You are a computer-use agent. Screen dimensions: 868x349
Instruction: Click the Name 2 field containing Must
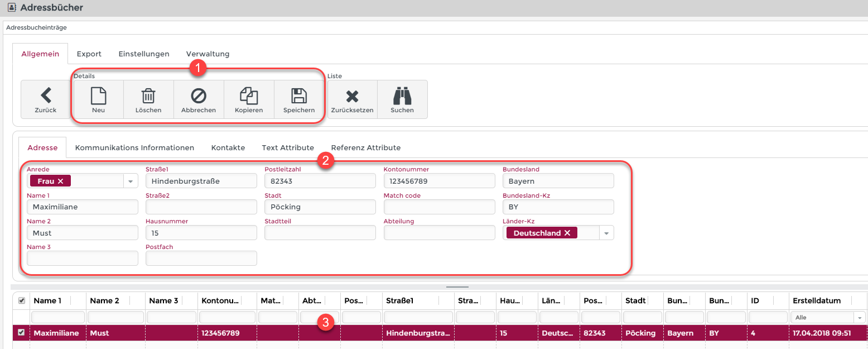pos(83,233)
